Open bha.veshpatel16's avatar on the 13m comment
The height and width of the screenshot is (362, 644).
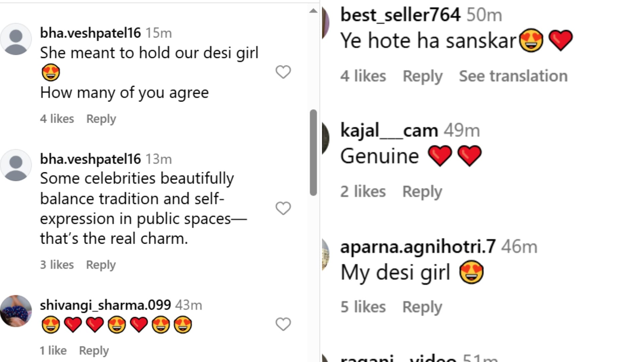point(16,165)
